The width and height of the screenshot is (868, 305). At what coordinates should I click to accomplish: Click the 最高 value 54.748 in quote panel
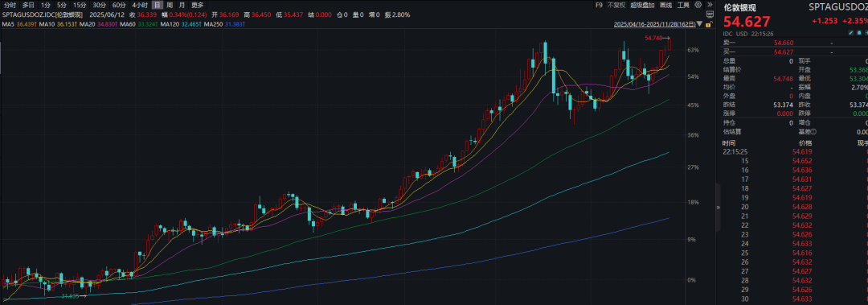point(784,79)
